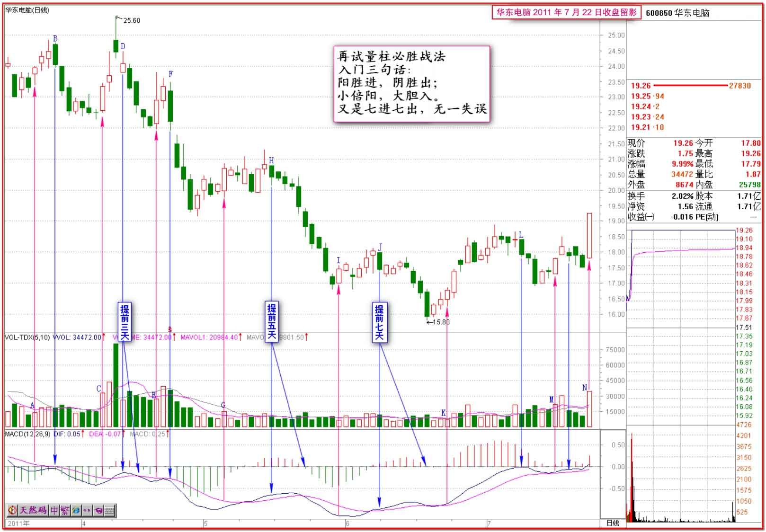
Task: Click the 总量 34472 value
Action: click(682, 174)
